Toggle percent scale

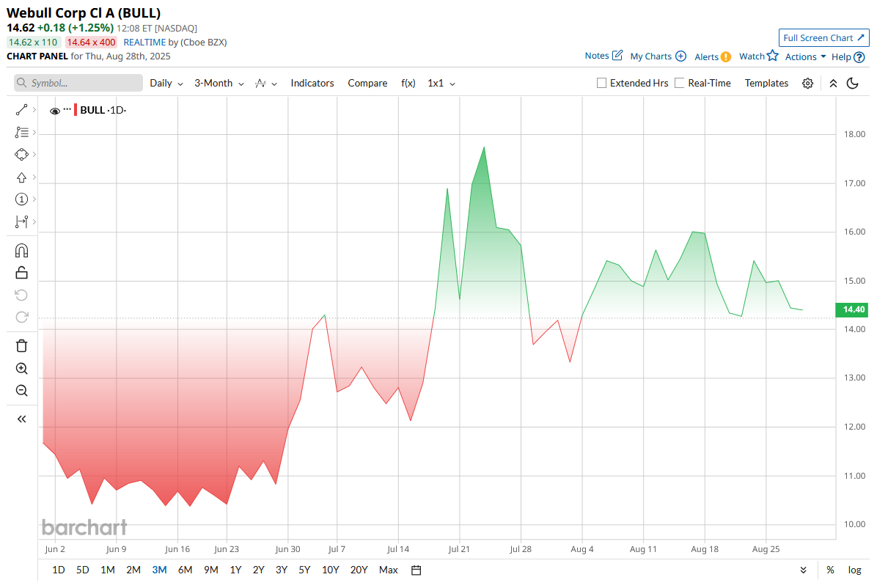[830, 570]
